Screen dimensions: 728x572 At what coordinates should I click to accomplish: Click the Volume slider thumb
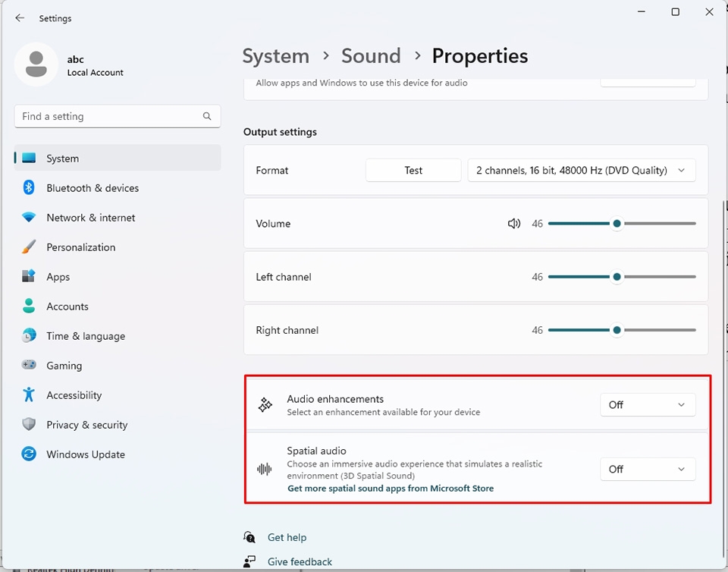(x=617, y=224)
